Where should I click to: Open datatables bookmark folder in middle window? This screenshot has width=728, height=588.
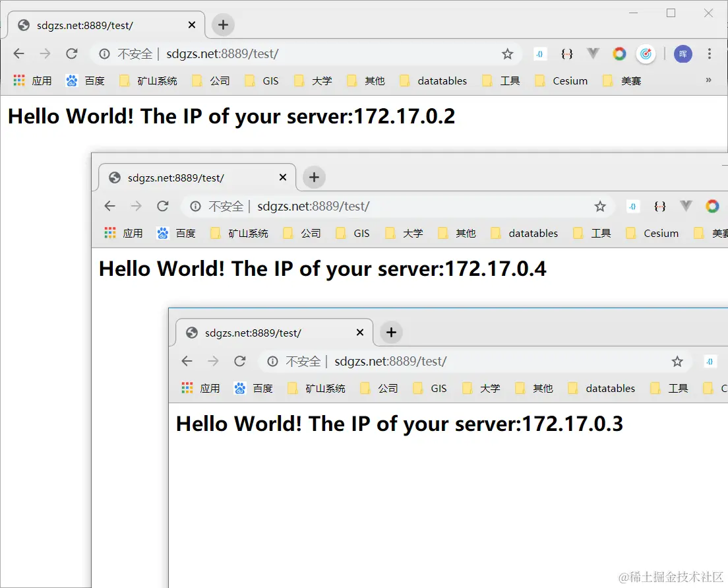524,233
